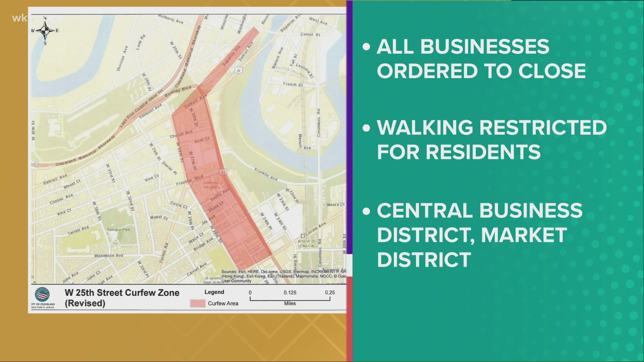Click the 'Church Ave' street label
This screenshot has height=362, width=644.
pyautogui.click(x=181, y=134)
